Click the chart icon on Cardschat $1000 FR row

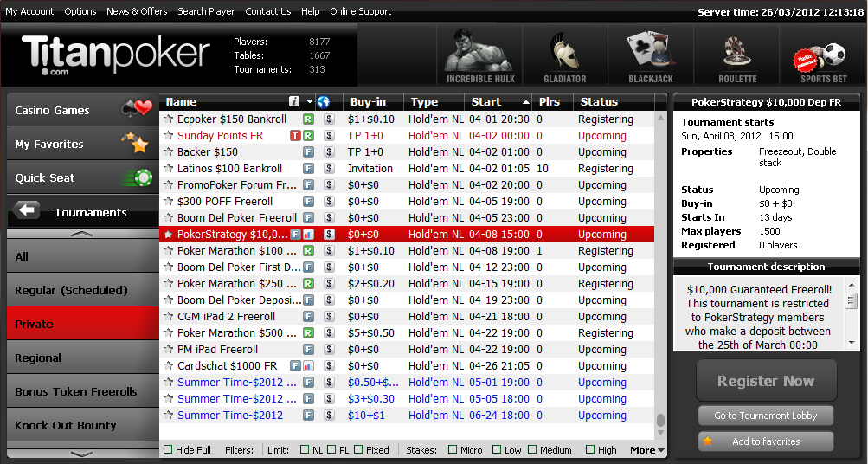308,366
